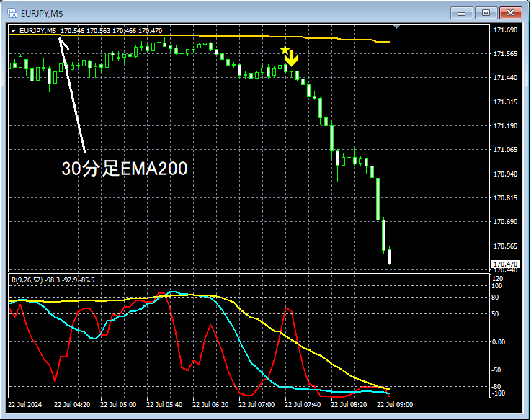531x420 pixels.
Task: Click the gray chart shift triangle marker
Action: pyautogui.click(x=397, y=27)
